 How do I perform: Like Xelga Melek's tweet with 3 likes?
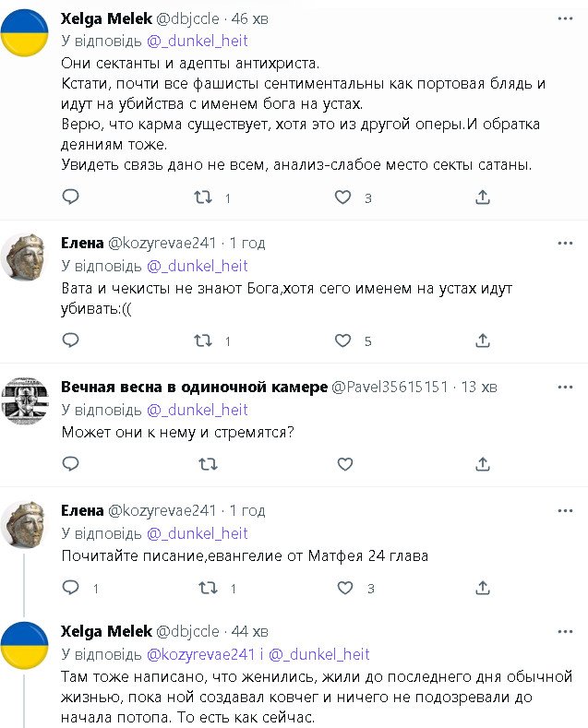342,197
